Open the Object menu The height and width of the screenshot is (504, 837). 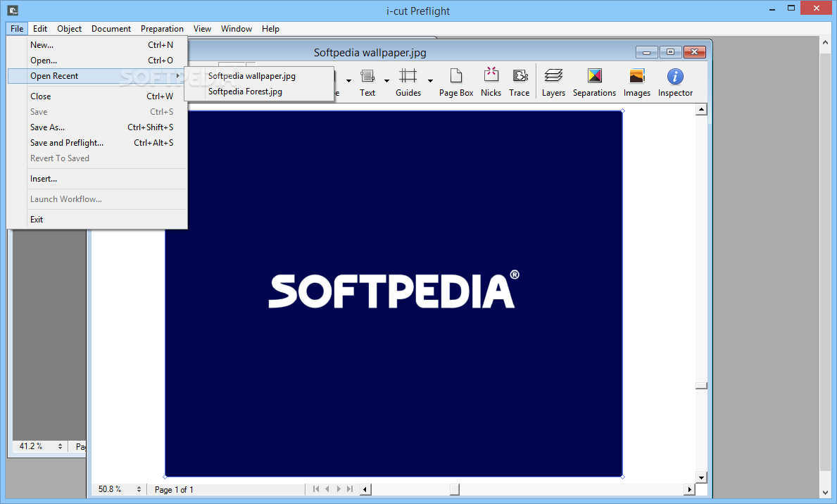[70, 29]
